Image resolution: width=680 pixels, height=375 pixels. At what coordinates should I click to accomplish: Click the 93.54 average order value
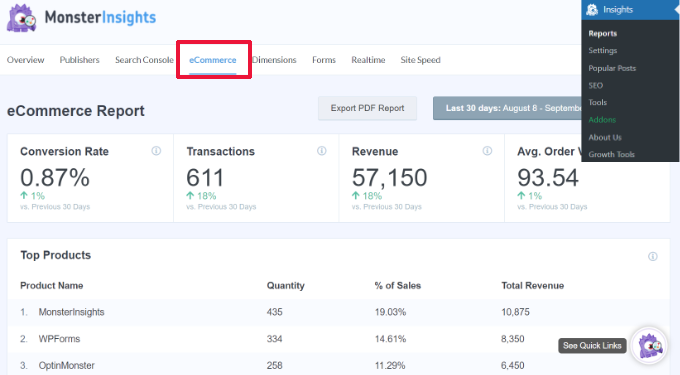tap(548, 178)
